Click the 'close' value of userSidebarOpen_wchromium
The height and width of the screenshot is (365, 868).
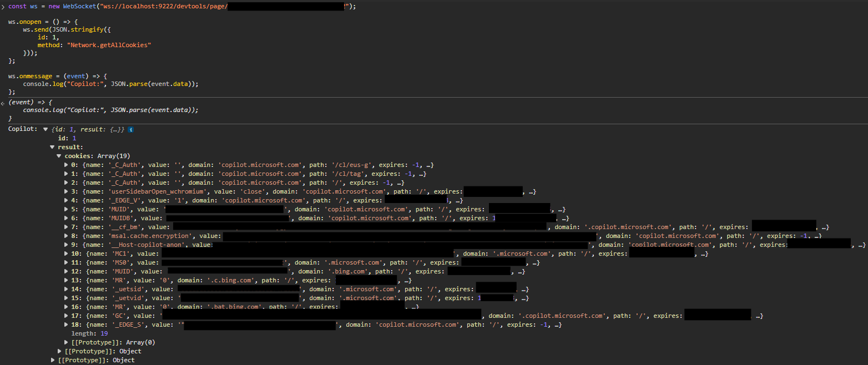(x=251, y=191)
